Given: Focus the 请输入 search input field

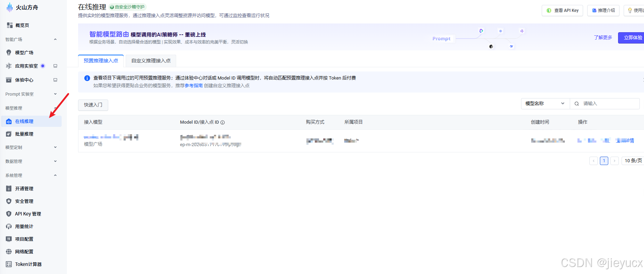Looking at the screenshot, I should 609,103.
